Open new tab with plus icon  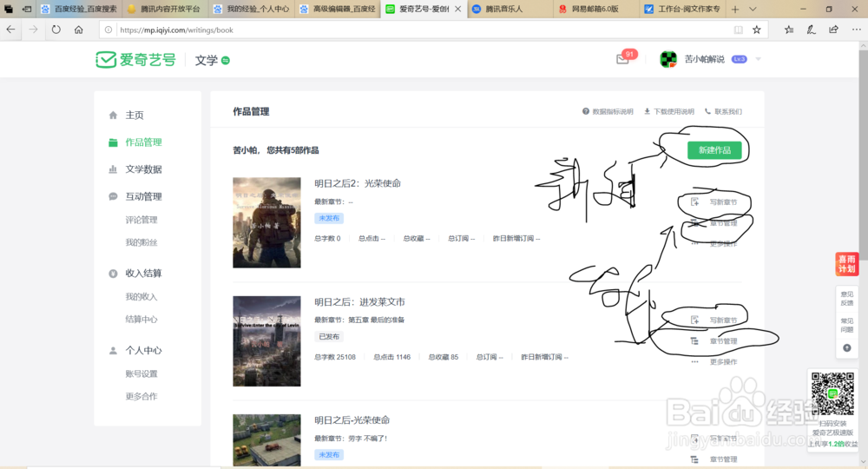[x=735, y=9]
